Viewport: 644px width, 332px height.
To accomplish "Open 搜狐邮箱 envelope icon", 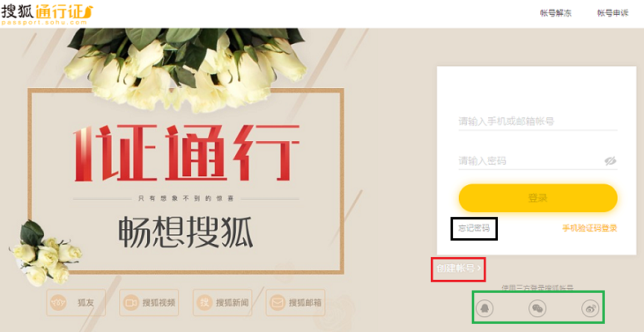I will click(278, 303).
